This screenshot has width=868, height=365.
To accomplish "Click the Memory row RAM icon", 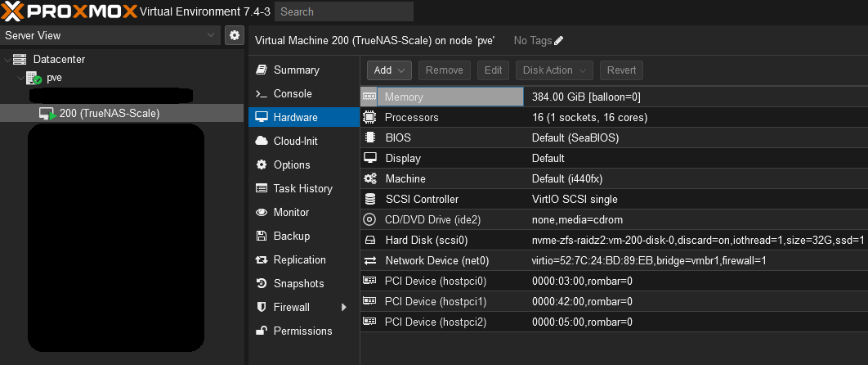I will pyautogui.click(x=369, y=97).
